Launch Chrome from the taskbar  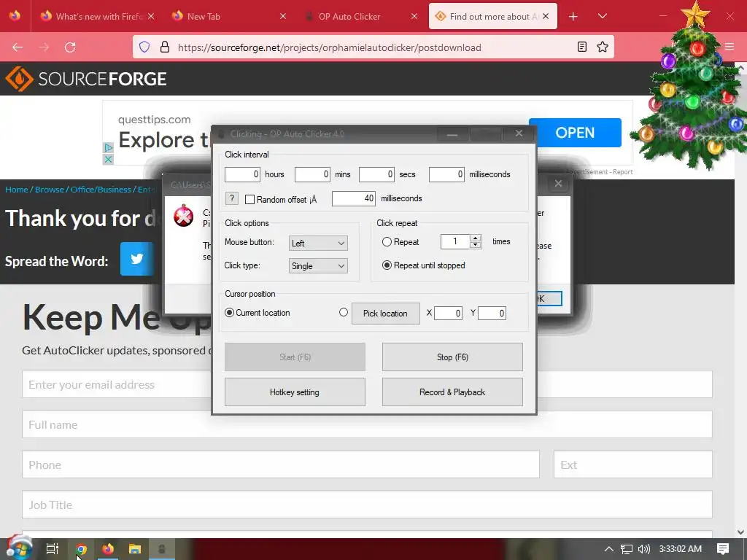[x=81, y=548]
